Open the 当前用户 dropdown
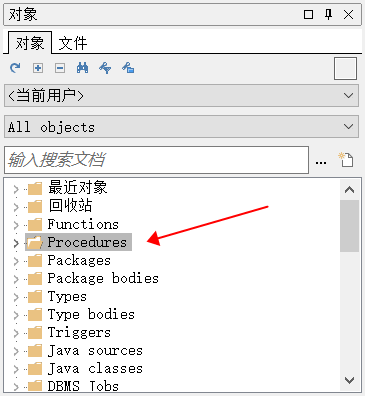The image size is (365, 396). pyautogui.click(x=181, y=96)
